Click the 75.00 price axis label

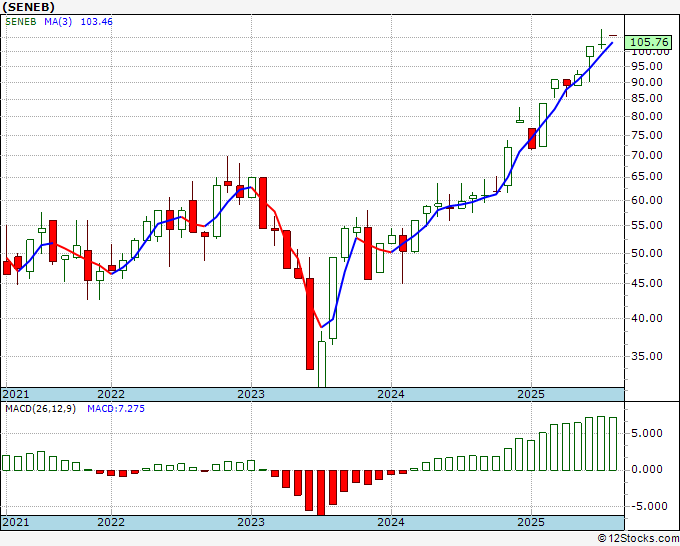(x=647, y=135)
